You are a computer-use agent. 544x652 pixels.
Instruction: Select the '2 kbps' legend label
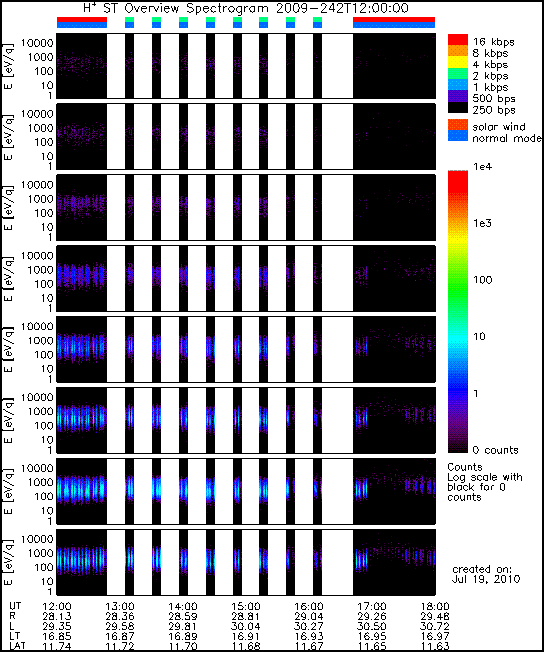click(x=493, y=76)
